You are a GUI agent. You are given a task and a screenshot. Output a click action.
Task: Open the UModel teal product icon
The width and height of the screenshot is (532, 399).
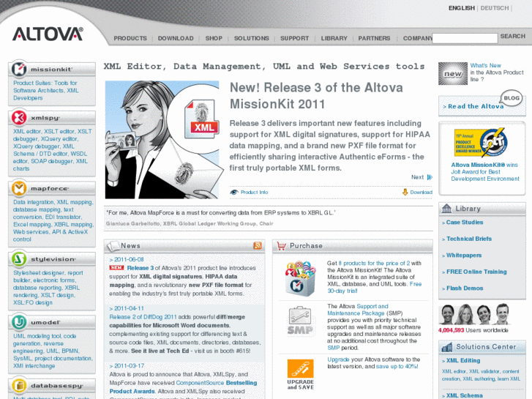point(19,322)
